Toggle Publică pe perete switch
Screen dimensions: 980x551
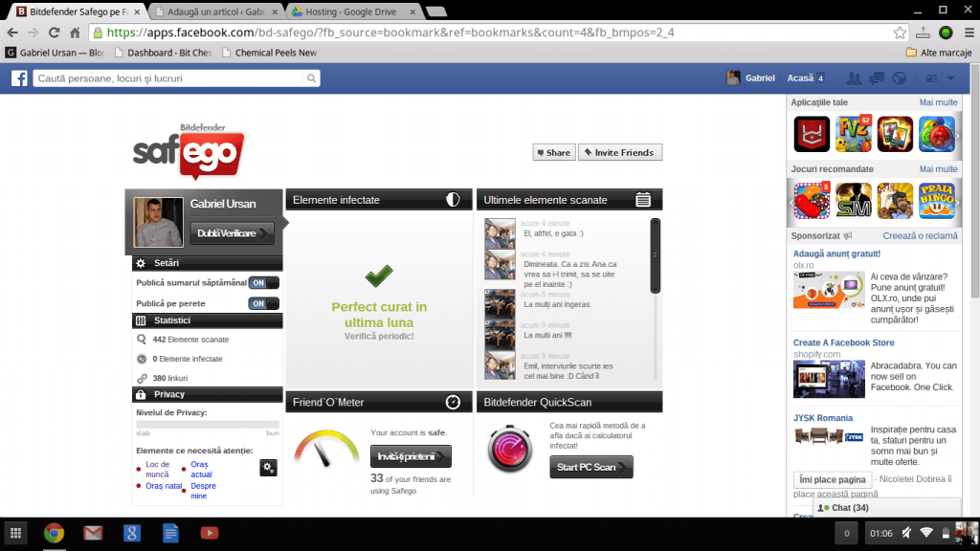[264, 303]
